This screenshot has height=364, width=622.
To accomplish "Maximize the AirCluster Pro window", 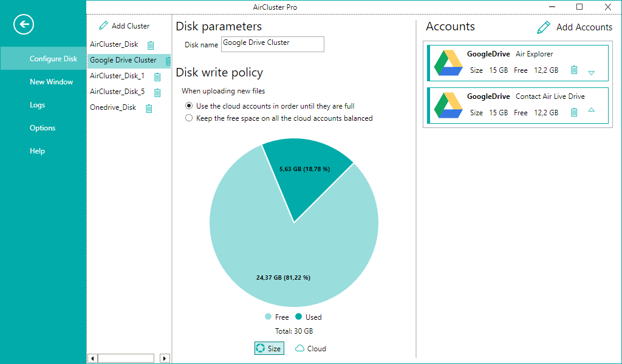I will (579, 7).
